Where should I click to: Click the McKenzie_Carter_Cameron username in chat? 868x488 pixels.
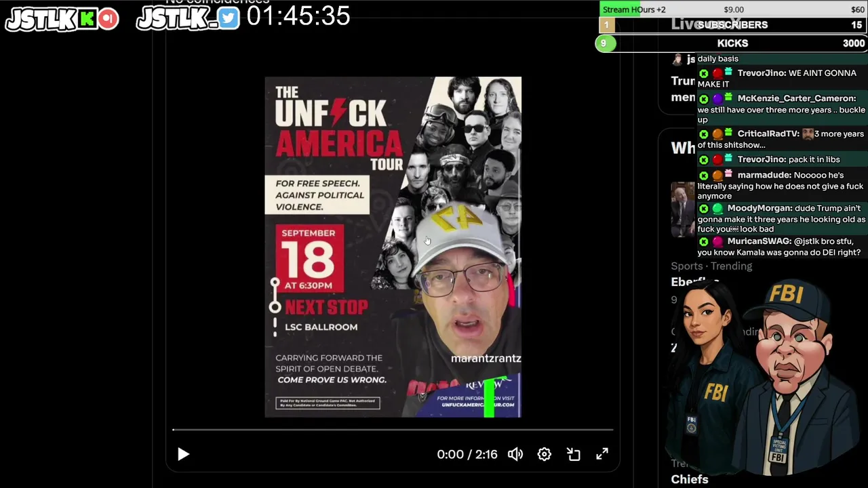(x=796, y=98)
